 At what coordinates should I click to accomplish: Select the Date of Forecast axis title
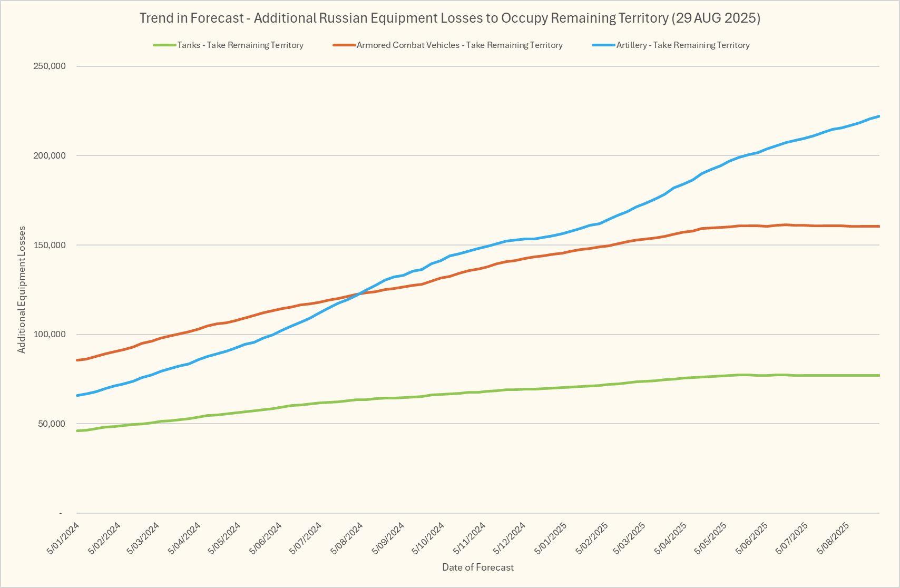pyautogui.click(x=477, y=567)
